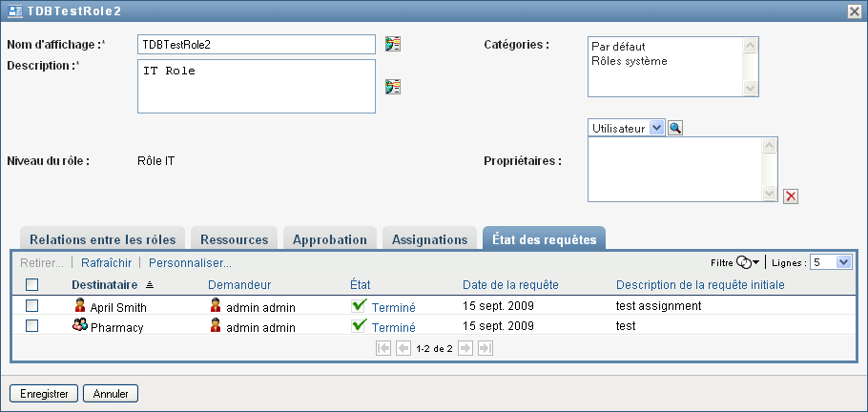
Task: Select Par défaut in Catégories list
Action: tap(618, 47)
